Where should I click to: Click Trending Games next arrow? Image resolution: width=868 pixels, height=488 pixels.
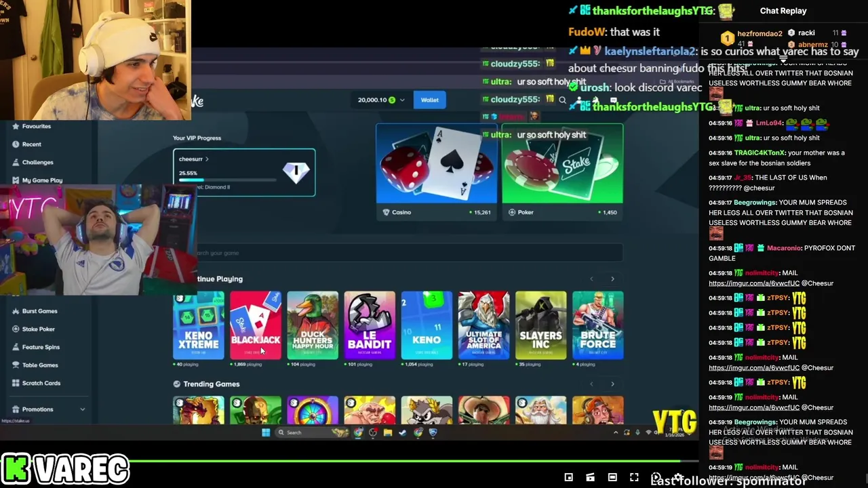(612, 384)
